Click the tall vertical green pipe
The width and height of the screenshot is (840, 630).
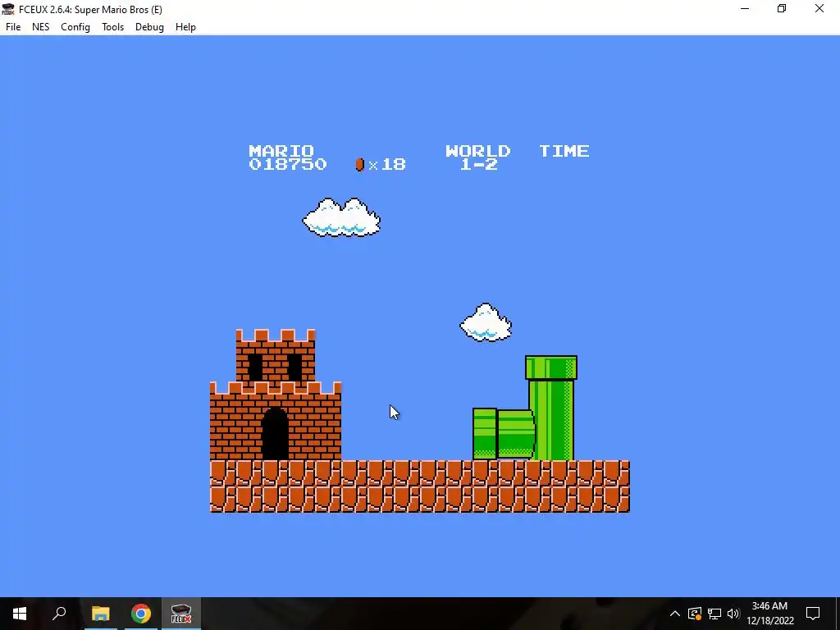coord(551,408)
